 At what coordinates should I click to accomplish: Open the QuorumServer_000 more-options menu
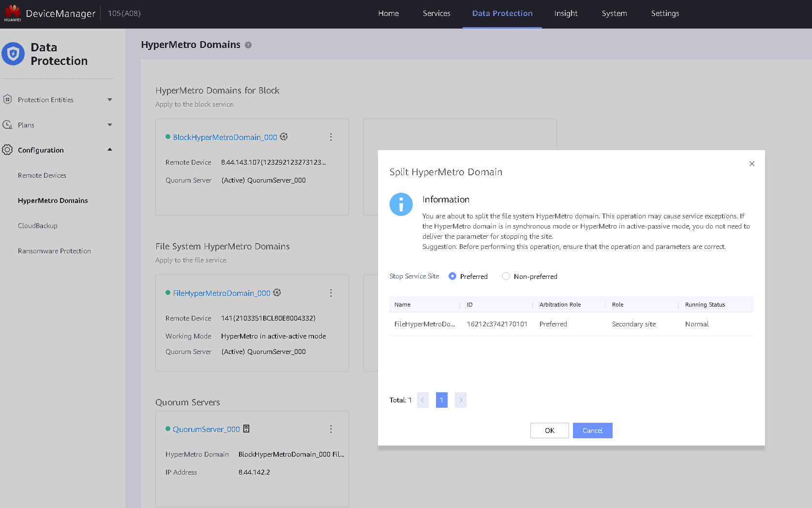tap(331, 429)
